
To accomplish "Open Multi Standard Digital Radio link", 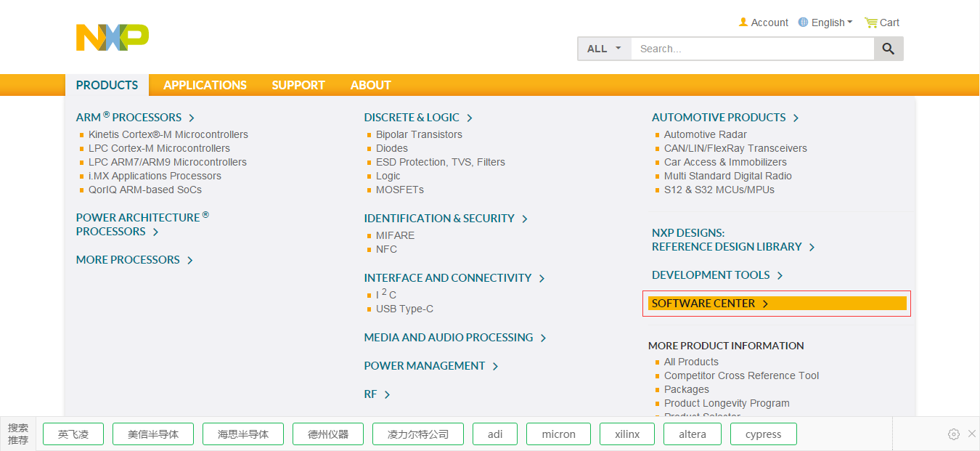I will tap(728, 176).
